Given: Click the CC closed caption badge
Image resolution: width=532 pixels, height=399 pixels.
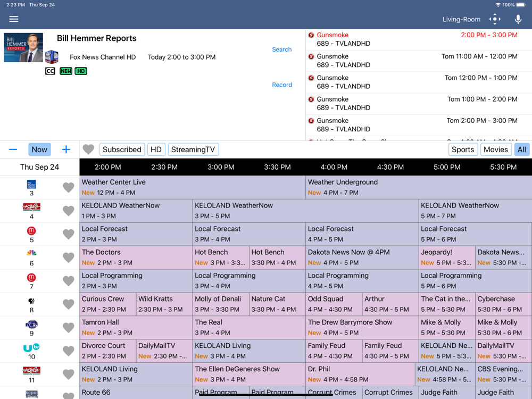Looking at the screenshot, I should (x=50, y=71).
